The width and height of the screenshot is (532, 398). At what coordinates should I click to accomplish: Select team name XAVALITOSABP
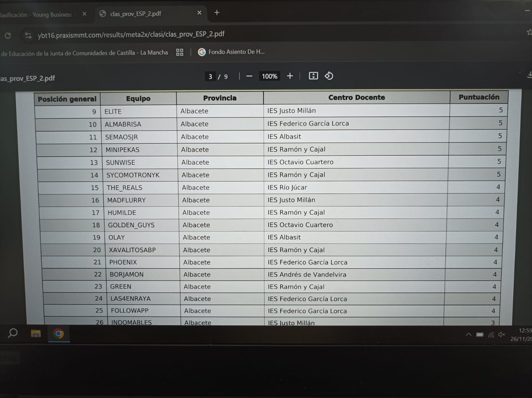tap(132, 250)
